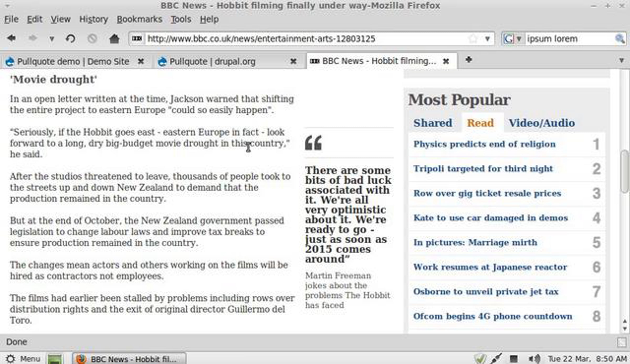This screenshot has width=630, height=364.
Task: Go back with the Back arrow
Action: coord(11,39)
